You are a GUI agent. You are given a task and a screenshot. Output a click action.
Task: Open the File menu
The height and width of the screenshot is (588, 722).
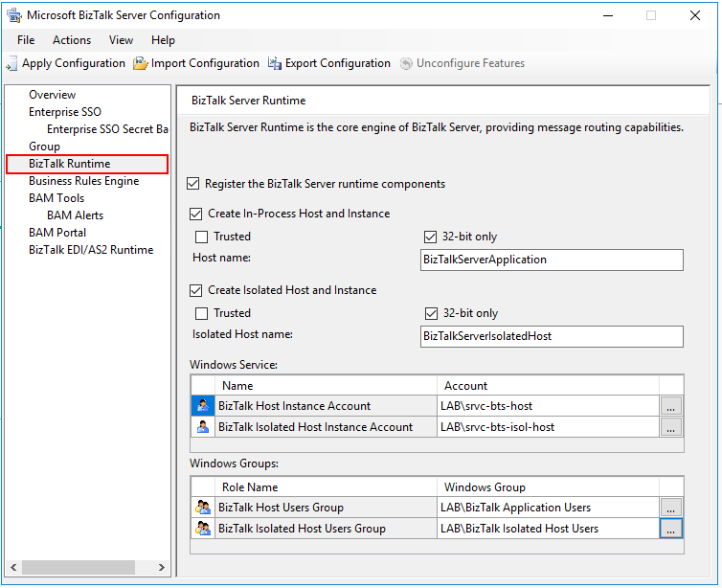coord(26,40)
